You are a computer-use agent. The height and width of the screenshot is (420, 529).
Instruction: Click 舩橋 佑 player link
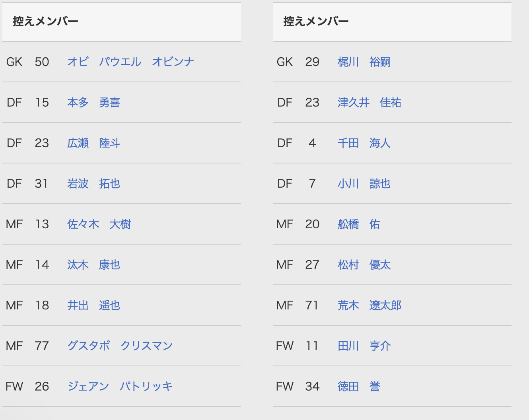point(359,224)
